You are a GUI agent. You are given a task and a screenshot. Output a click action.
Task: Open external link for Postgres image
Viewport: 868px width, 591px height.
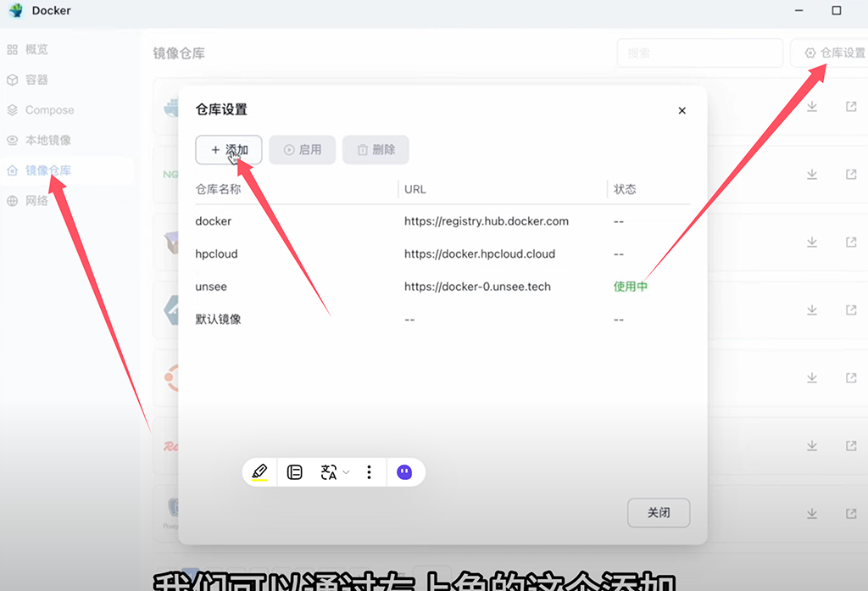[851, 514]
